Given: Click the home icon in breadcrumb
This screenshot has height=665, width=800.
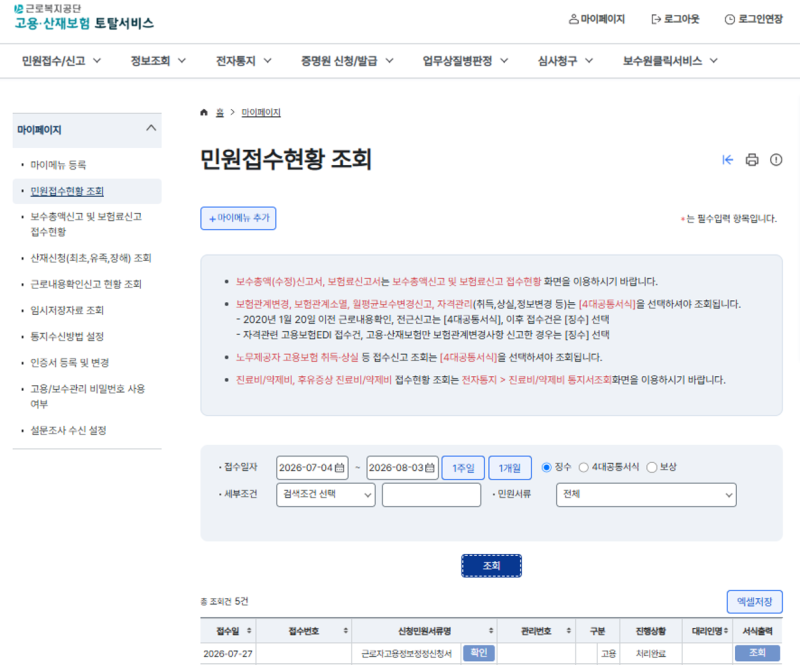Looking at the screenshot, I should tap(204, 112).
